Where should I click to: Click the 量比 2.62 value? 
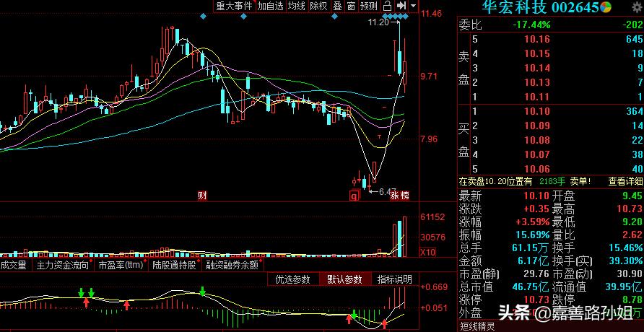tap(632, 235)
